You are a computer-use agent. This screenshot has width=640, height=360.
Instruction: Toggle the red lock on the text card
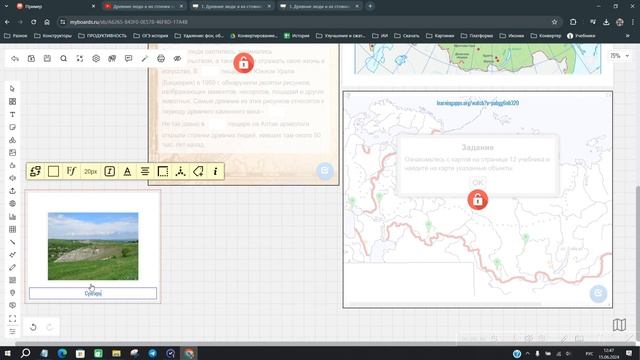click(x=244, y=63)
